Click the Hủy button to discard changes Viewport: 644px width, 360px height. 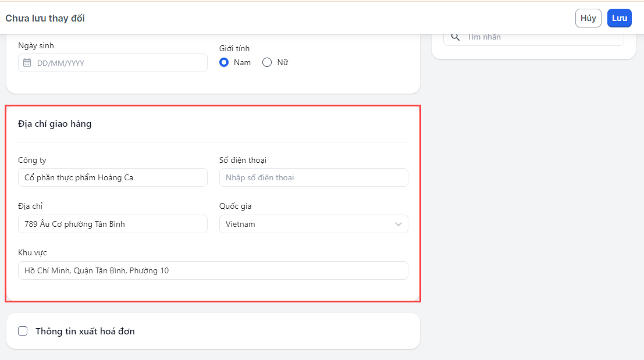coord(588,18)
